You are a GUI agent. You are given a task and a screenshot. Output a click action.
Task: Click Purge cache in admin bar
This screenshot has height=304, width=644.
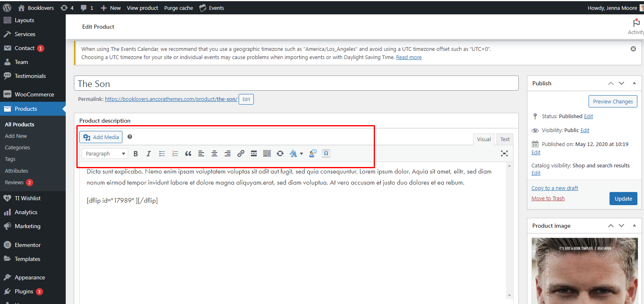[x=179, y=8]
